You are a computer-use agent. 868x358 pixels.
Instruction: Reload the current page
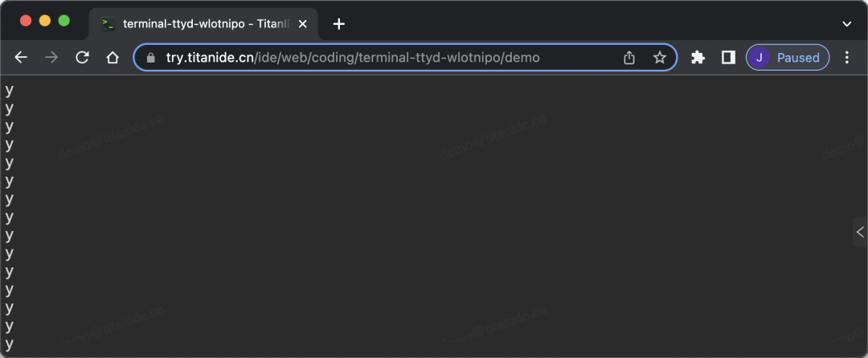(x=83, y=58)
